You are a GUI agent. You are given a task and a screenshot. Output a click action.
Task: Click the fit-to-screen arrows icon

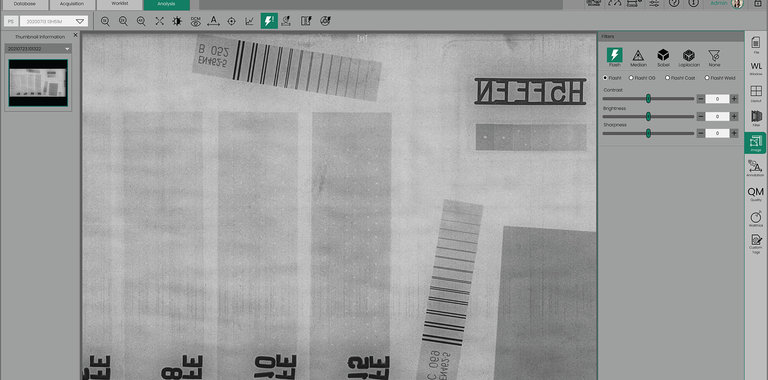pos(159,21)
